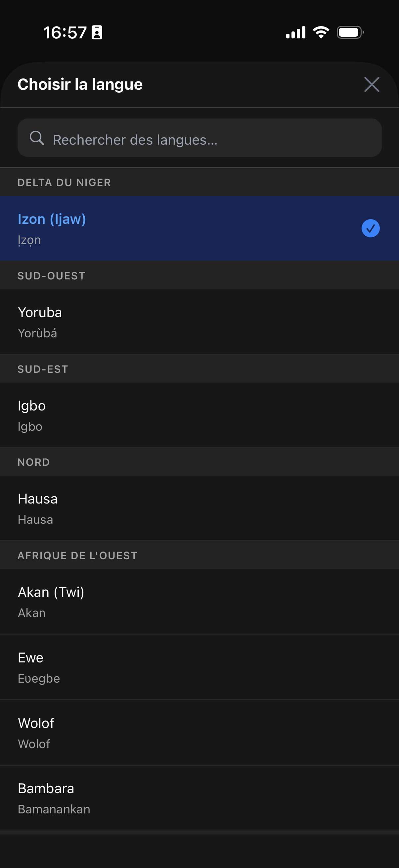The image size is (399, 868).
Task: Tap the search magnifier icon
Action: (x=37, y=138)
